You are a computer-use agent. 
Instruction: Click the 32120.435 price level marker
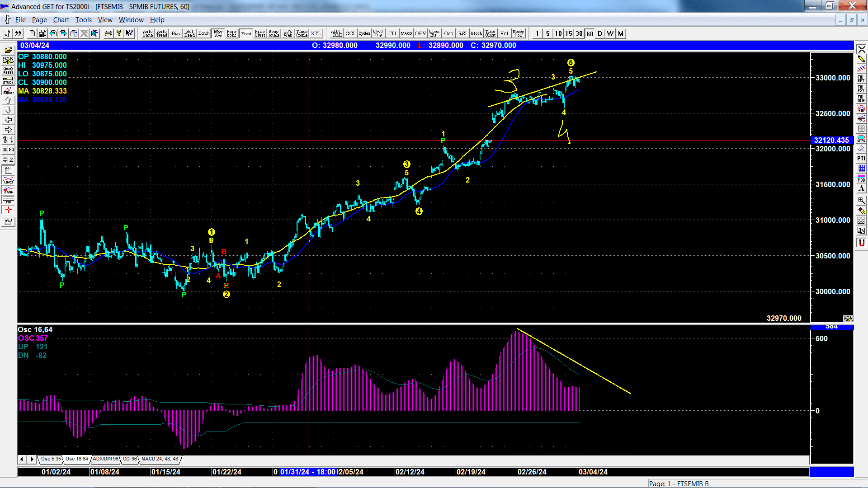pyautogui.click(x=832, y=140)
